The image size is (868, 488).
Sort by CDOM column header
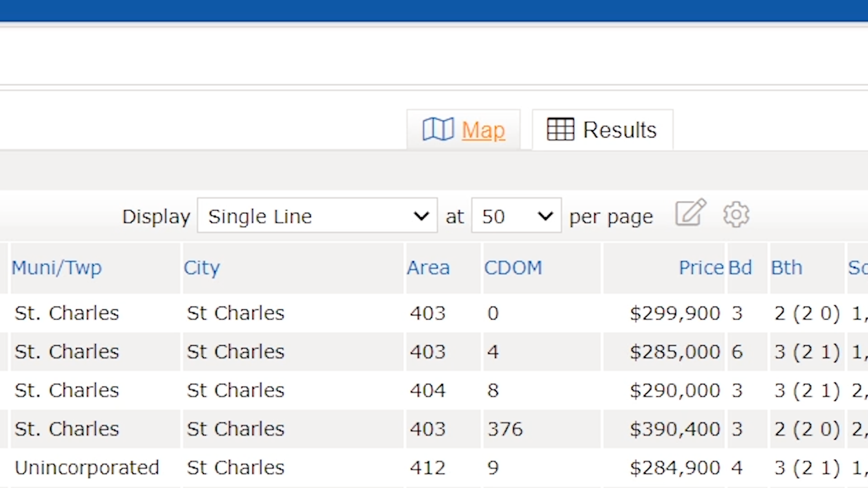pos(513,268)
